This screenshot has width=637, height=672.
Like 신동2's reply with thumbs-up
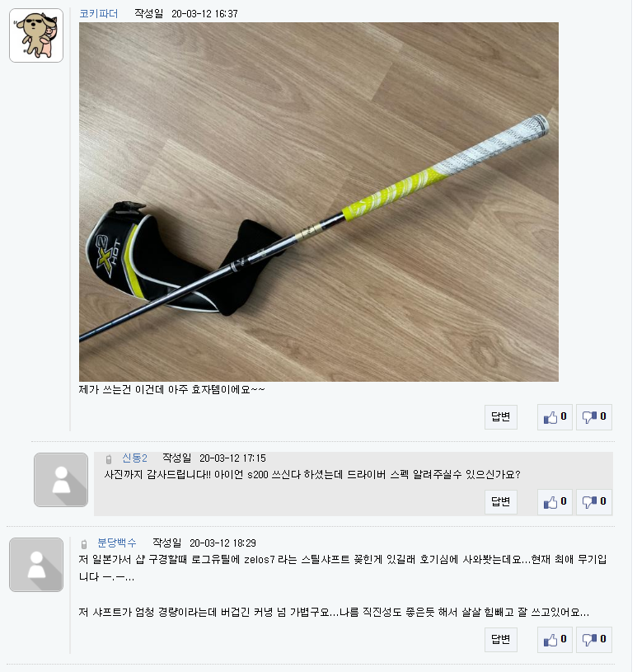point(555,501)
